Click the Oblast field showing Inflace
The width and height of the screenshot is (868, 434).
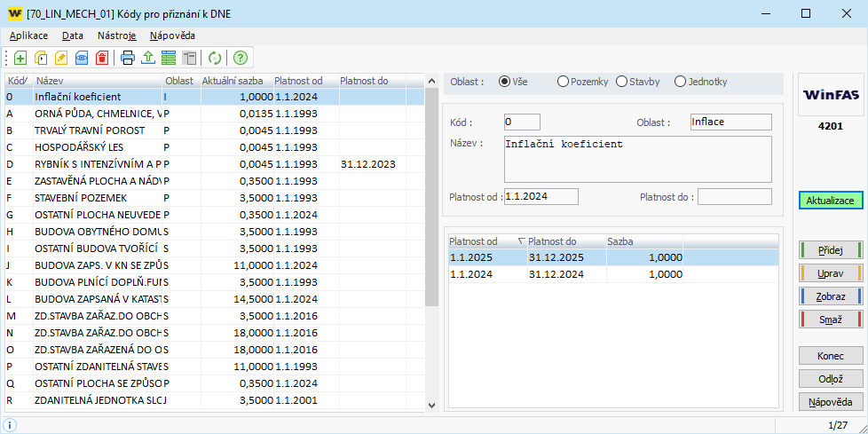click(730, 122)
